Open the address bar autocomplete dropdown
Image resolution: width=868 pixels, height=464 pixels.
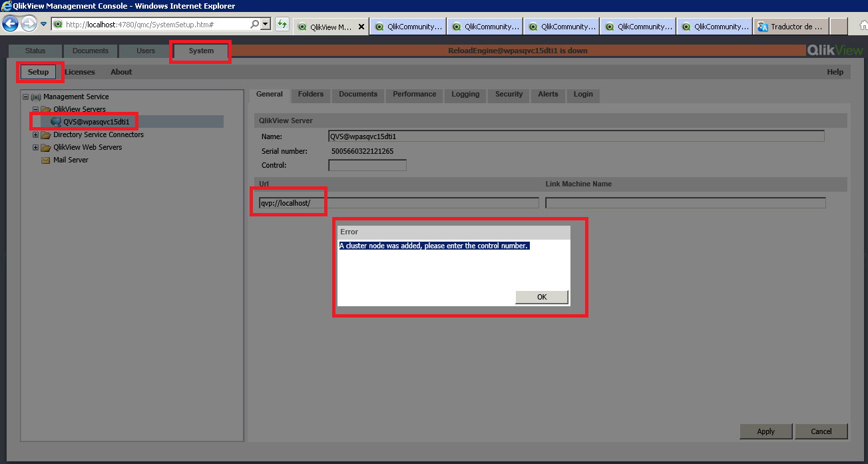click(x=266, y=25)
